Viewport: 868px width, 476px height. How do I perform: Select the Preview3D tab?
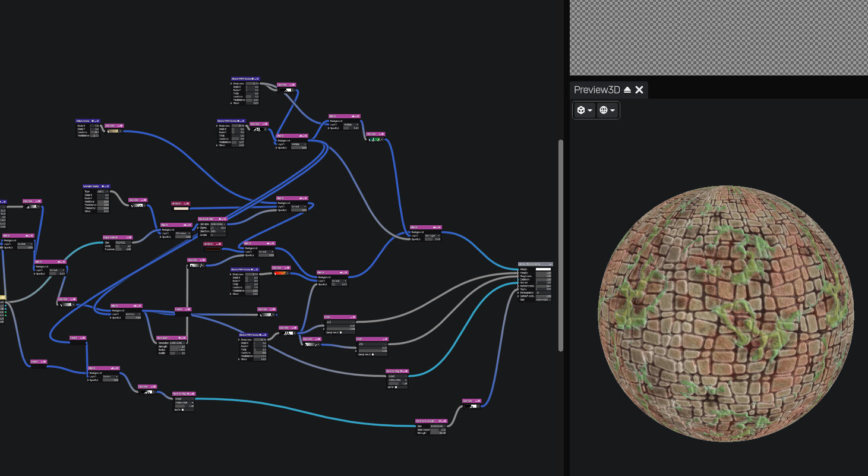[596, 90]
